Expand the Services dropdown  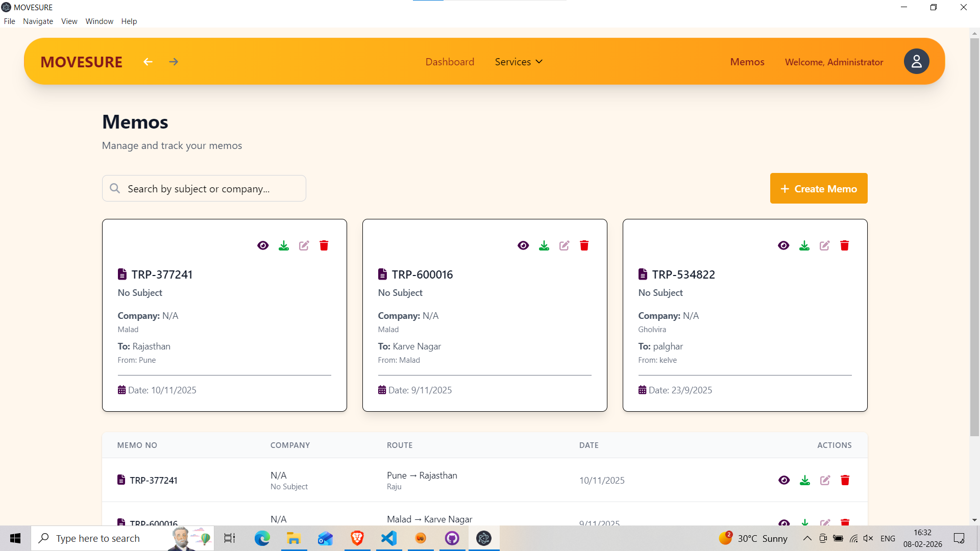[x=518, y=61]
